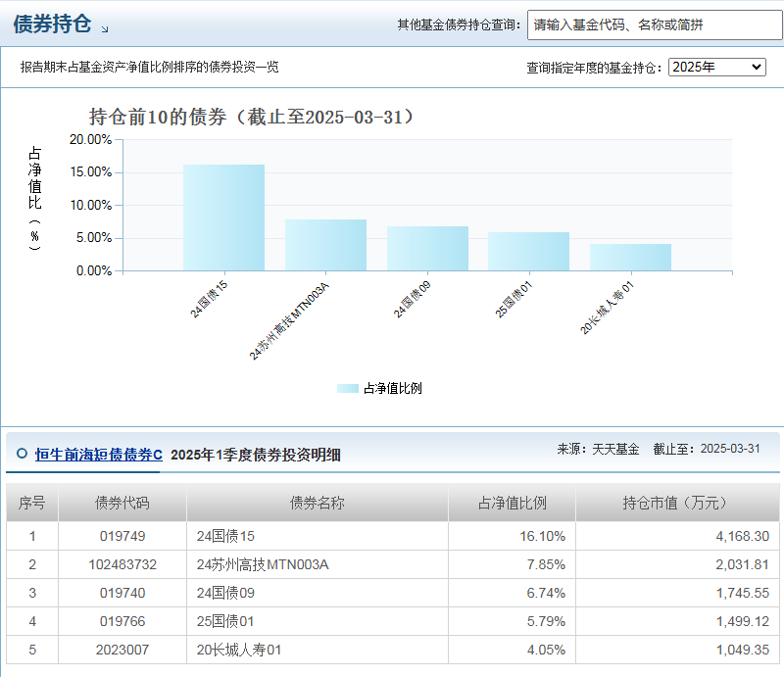Click the 债券持仓 section heading
The width and height of the screenshot is (784, 677).
52,24
